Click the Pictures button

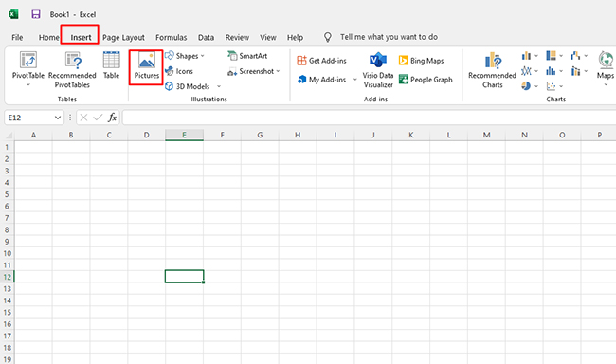pos(146,66)
